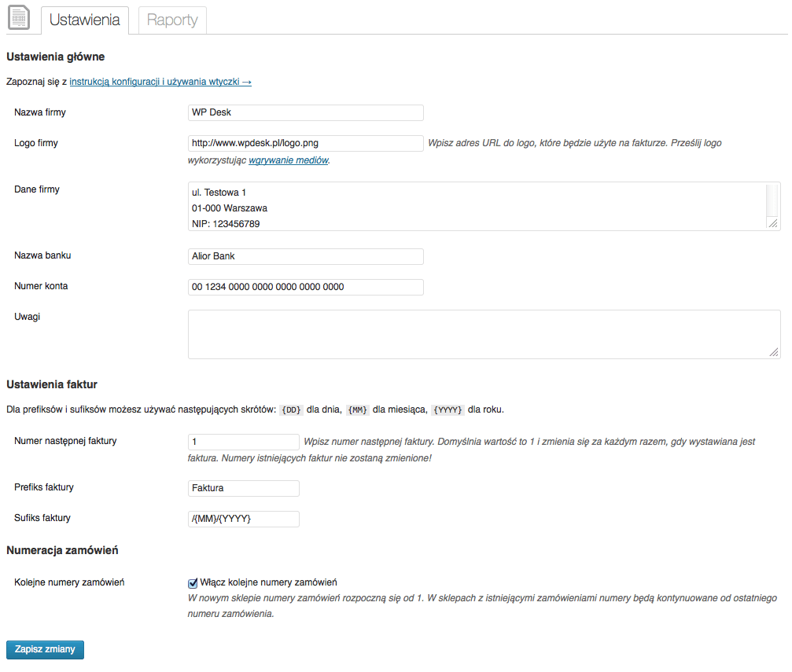
Task: Click inside the Nazwa firmy field
Action: pyautogui.click(x=305, y=112)
